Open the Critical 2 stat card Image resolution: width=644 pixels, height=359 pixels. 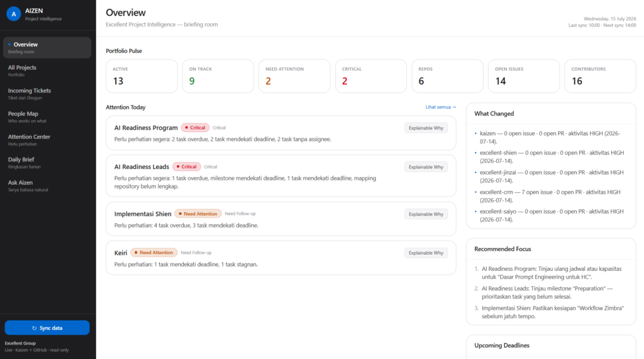click(371, 76)
